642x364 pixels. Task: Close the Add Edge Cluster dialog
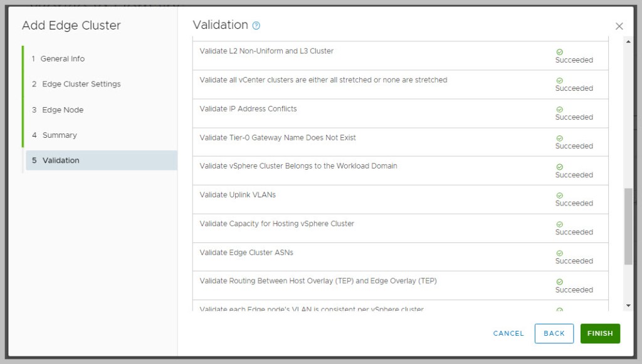coord(619,26)
